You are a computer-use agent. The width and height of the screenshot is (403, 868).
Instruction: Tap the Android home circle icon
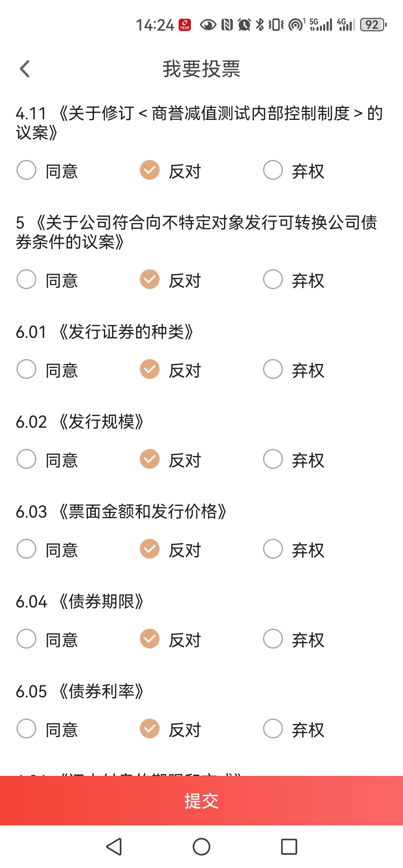point(201,846)
